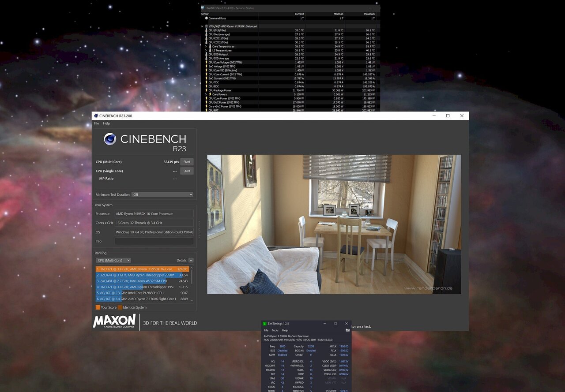565x392 pixels.
Task: Click the CPU (Tctl/Tdie) thermometer icon
Action: (206, 30)
